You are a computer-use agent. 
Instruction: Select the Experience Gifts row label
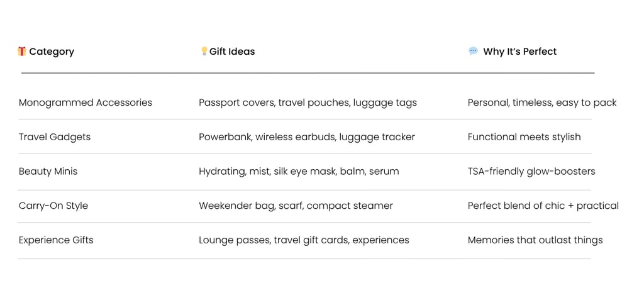pyautogui.click(x=56, y=240)
